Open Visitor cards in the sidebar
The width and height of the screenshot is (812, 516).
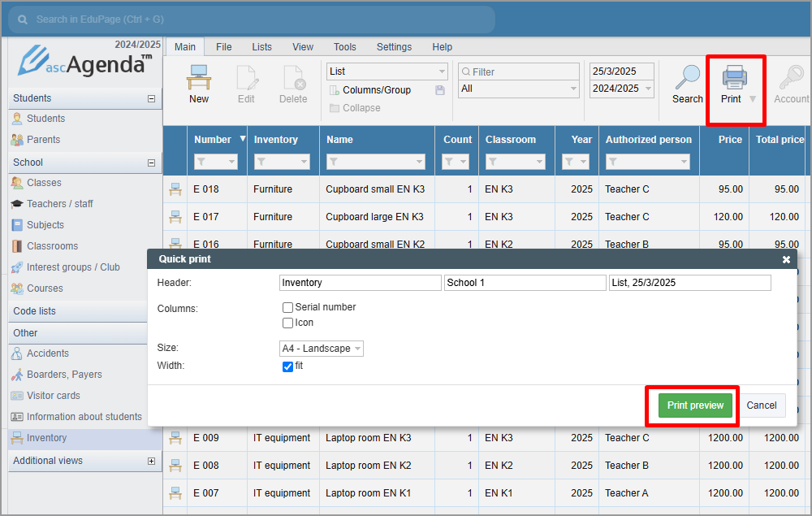[x=54, y=395]
